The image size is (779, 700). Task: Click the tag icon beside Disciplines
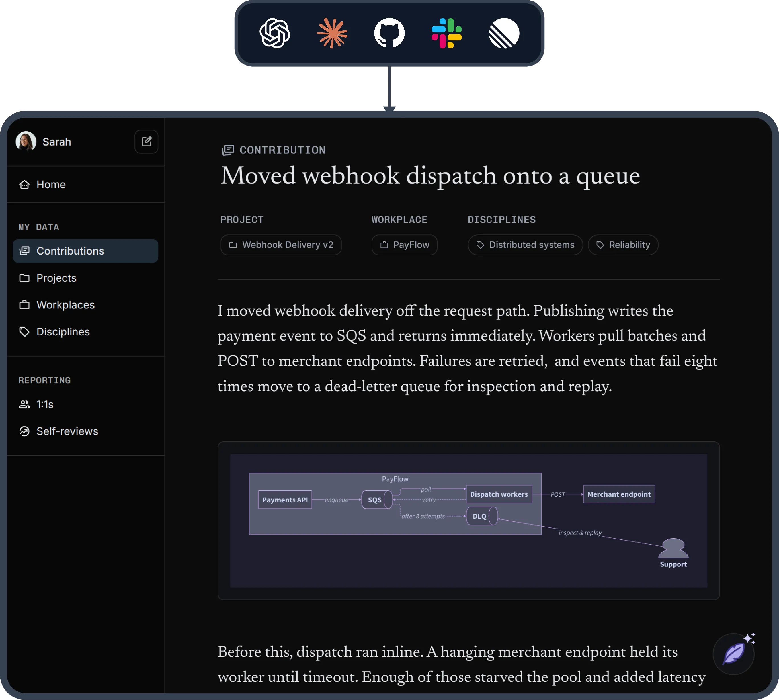(x=24, y=331)
